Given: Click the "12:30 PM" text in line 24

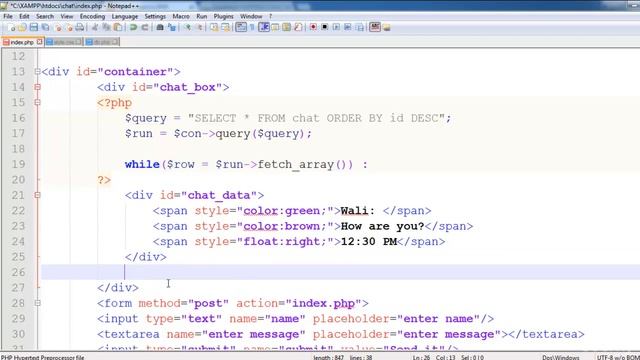Looking at the screenshot, I should pos(369,242).
